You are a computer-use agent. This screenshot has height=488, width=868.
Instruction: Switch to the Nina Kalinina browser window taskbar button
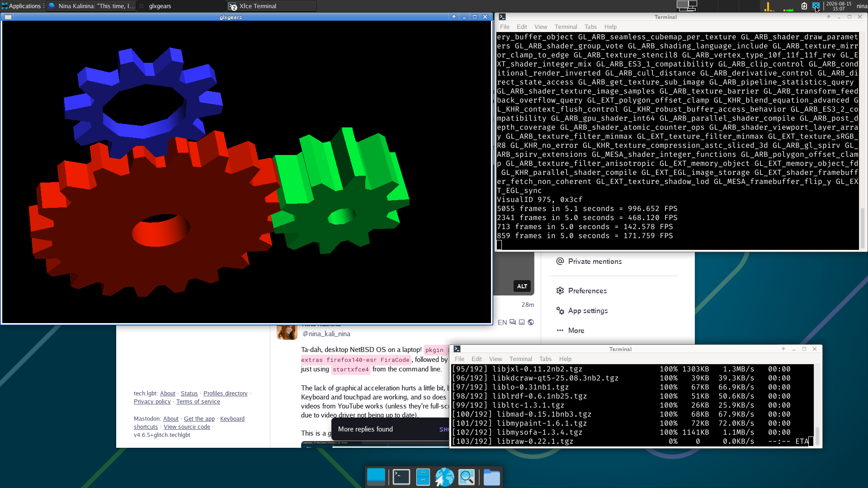pyautogui.click(x=91, y=6)
